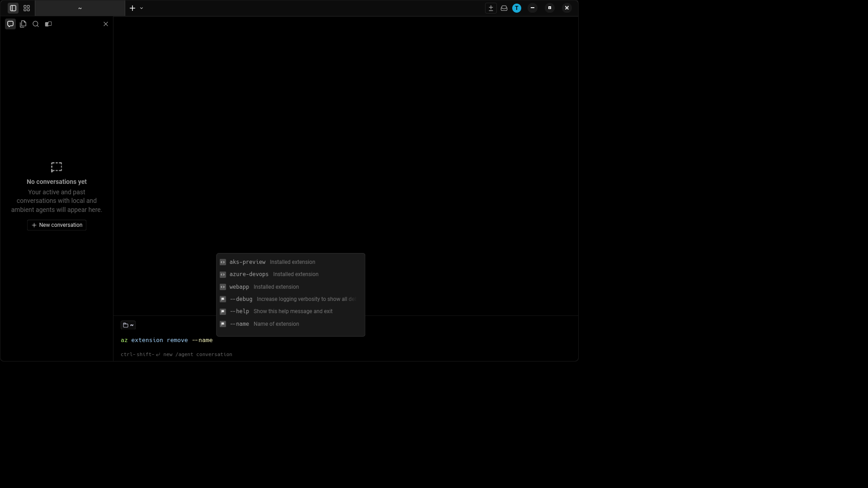The height and width of the screenshot is (488, 868).
Task: Start a New conversation
Action: click(x=57, y=225)
